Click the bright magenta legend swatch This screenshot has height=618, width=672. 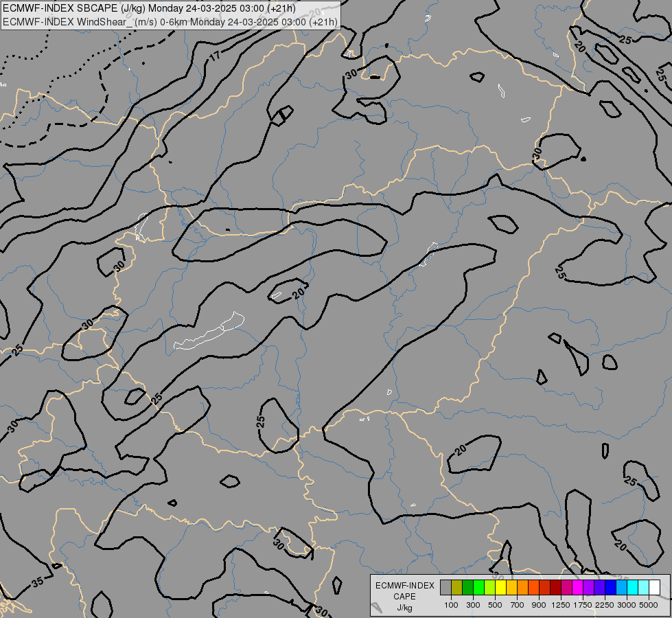(x=578, y=588)
